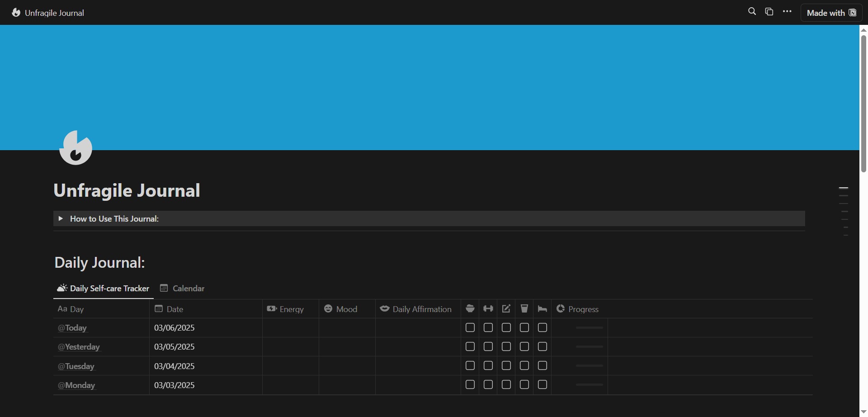Open the @Tuesday journal entry
Image resolution: width=868 pixels, height=417 pixels.
coord(76,366)
